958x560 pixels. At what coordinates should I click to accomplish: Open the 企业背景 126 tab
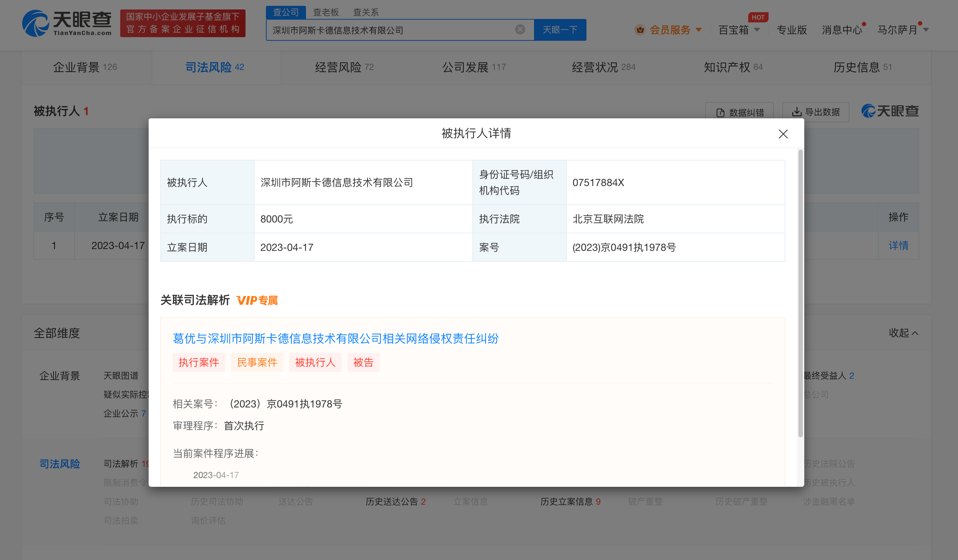(x=85, y=67)
